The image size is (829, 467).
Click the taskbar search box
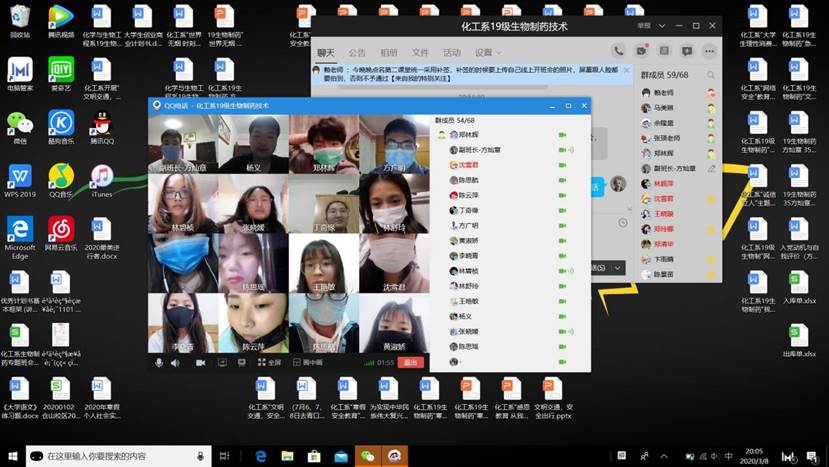tap(118, 456)
